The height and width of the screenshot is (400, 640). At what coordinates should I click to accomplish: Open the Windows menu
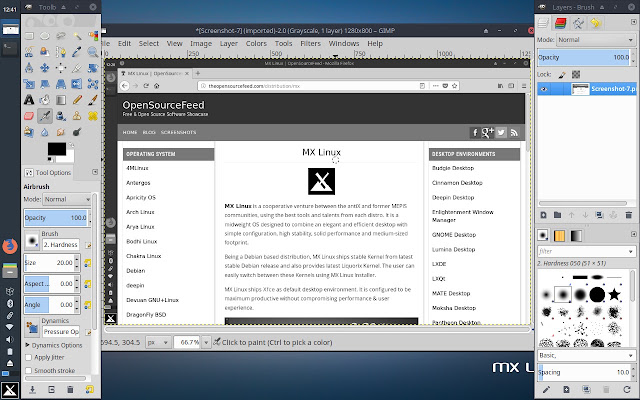coord(344,43)
